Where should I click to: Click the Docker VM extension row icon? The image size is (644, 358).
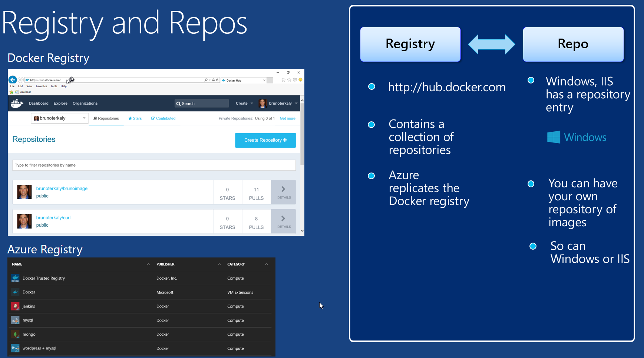tap(15, 292)
